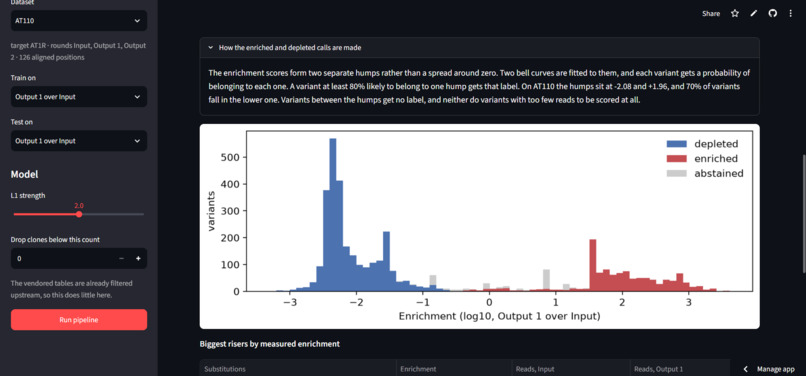Click the L1 strength slider handle
This screenshot has width=806, height=376.
[79, 214]
